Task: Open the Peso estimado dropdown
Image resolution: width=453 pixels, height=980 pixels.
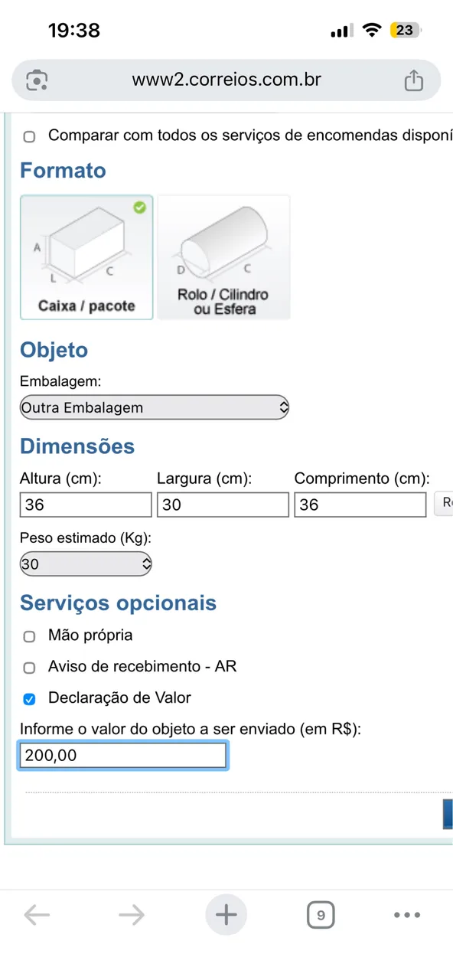Action: click(x=86, y=565)
